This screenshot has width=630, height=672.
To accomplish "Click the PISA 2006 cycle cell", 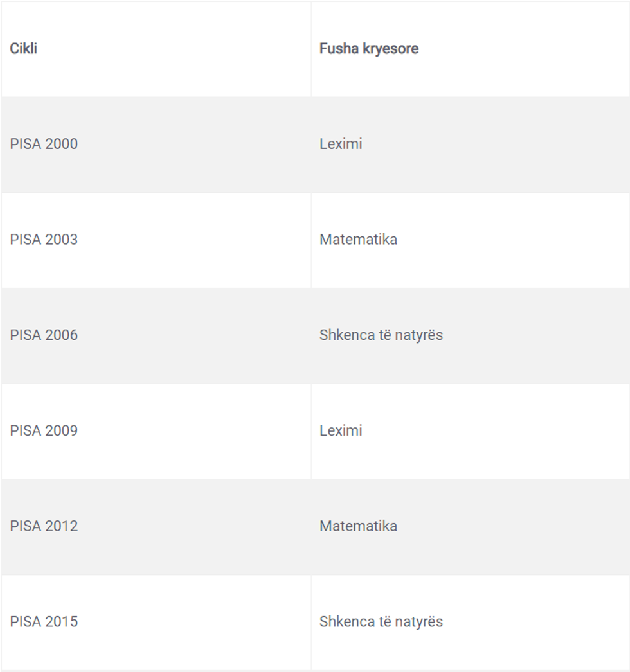I will coord(44,335).
